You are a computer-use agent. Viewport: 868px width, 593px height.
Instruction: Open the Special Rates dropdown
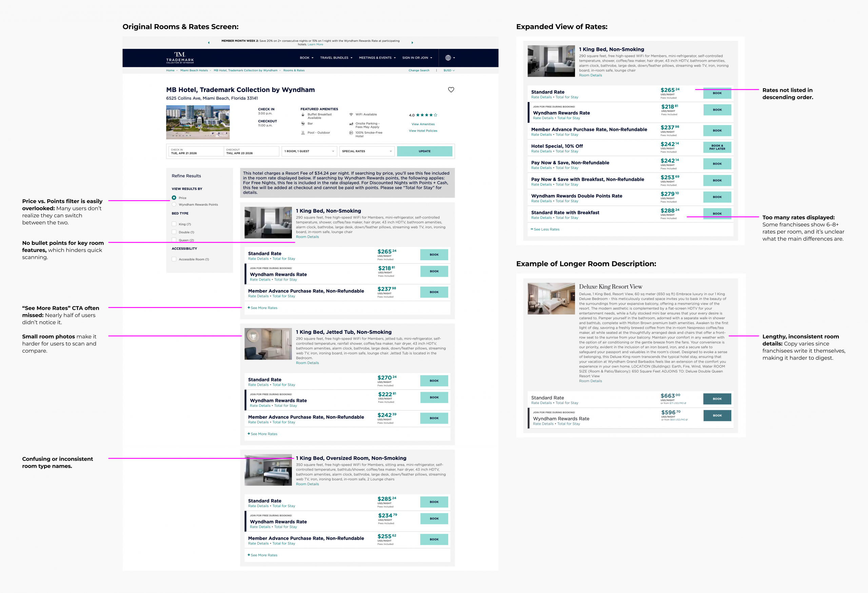pyautogui.click(x=367, y=151)
